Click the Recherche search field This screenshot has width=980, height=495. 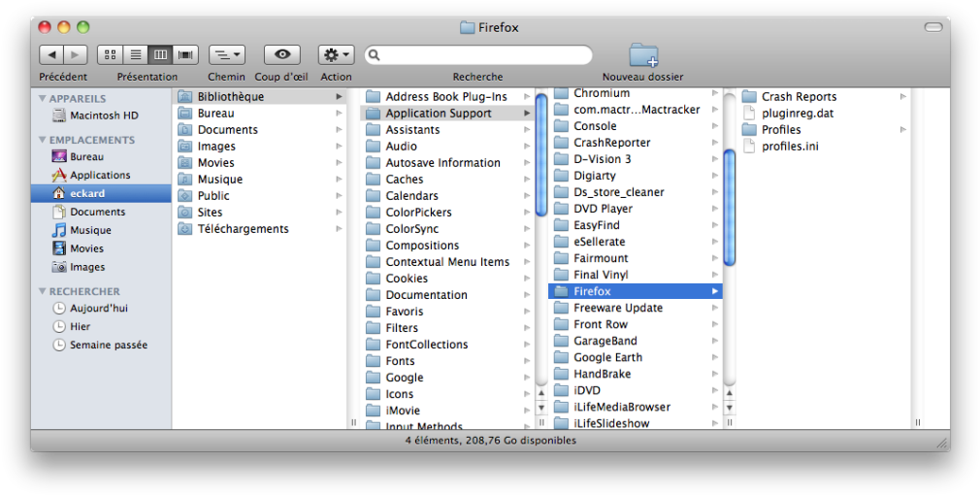(x=480, y=55)
